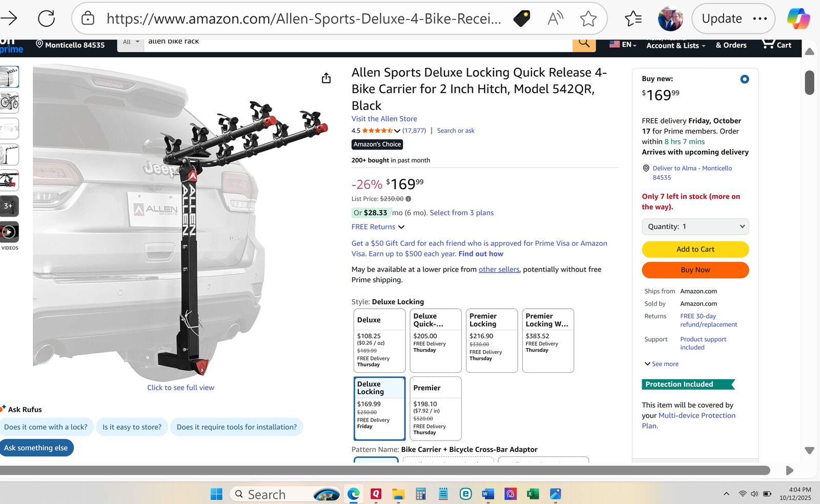The height and width of the screenshot is (504, 820).
Task: Choose the Deluxe style option at $108.25
Action: point(379,340)
